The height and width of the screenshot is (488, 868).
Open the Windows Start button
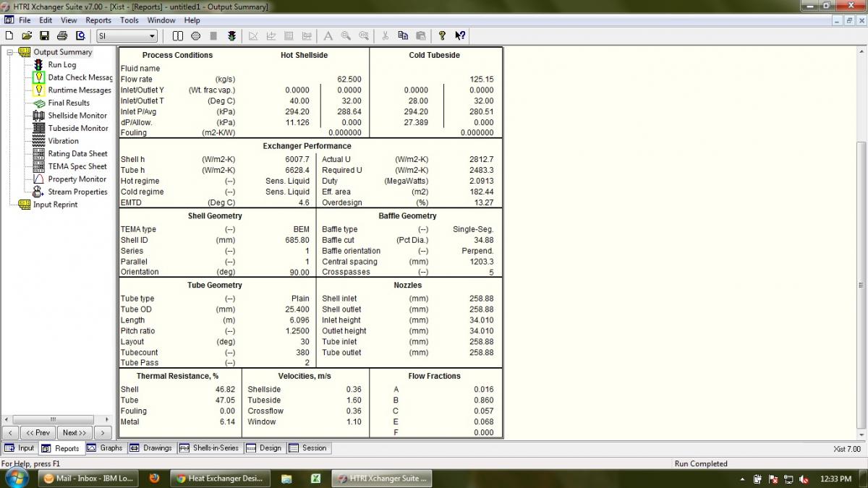17,478
